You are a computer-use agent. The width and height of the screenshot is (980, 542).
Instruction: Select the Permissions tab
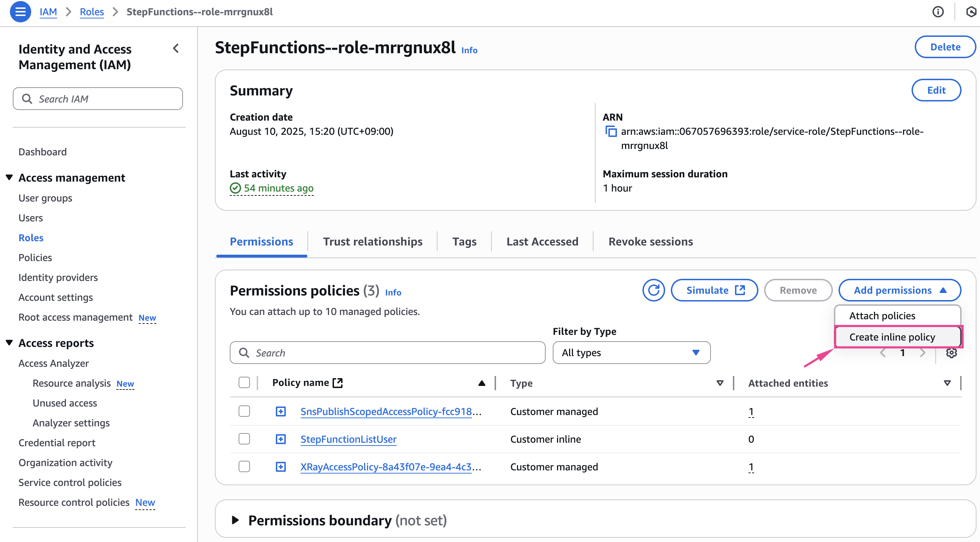(261, 241)
